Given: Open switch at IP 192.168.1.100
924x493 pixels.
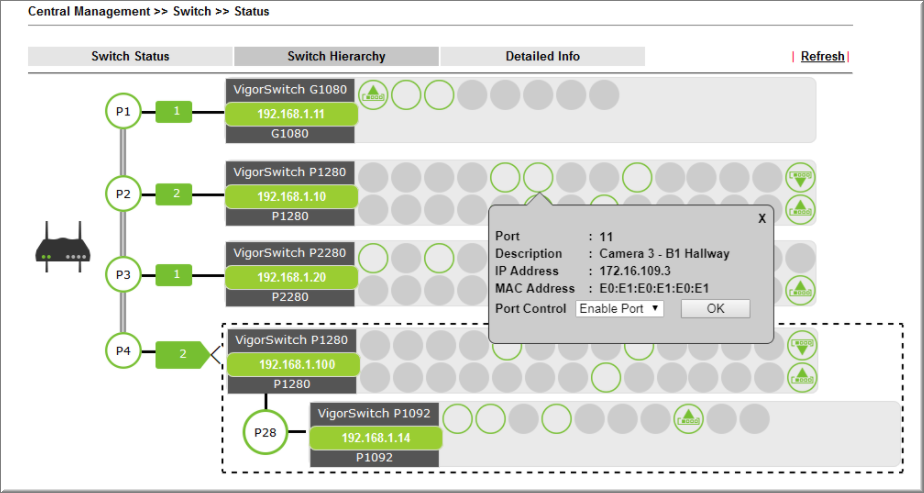Looking at the screenshot, I should pos(293,365).
